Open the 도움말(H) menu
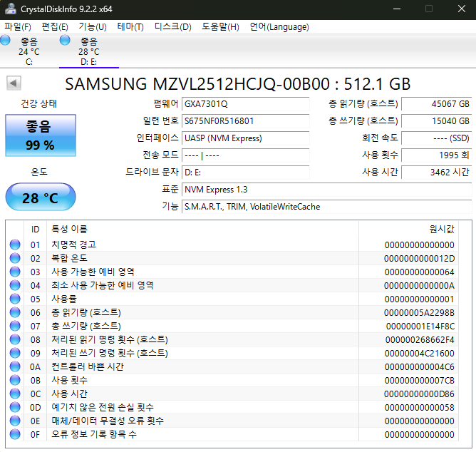Screen dimensions: 476x452 tap(221, 27)
